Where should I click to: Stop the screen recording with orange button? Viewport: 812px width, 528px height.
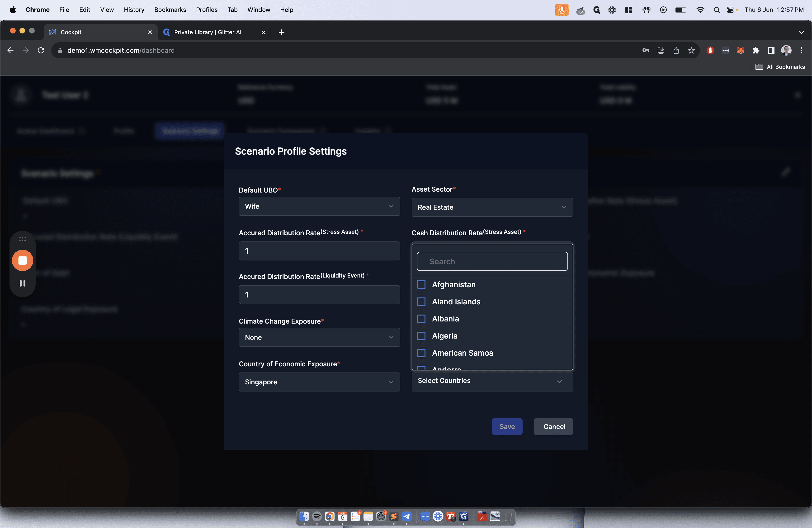[23, 261]
